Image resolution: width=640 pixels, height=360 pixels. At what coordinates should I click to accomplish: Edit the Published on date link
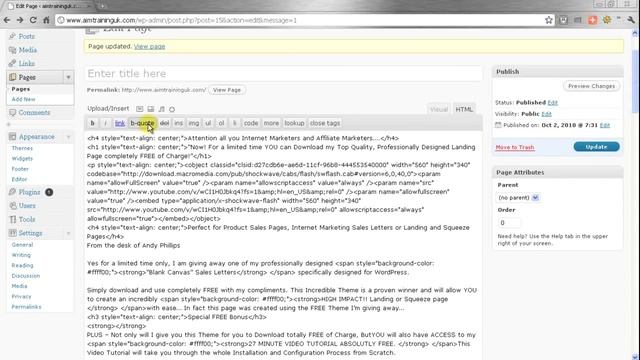[x=604, y=125]
